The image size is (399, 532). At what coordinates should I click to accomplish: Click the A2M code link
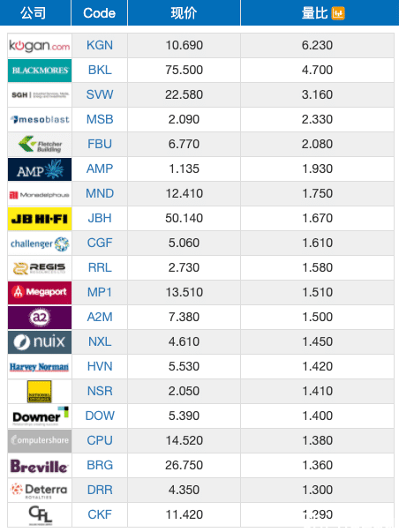coord(100,317)
